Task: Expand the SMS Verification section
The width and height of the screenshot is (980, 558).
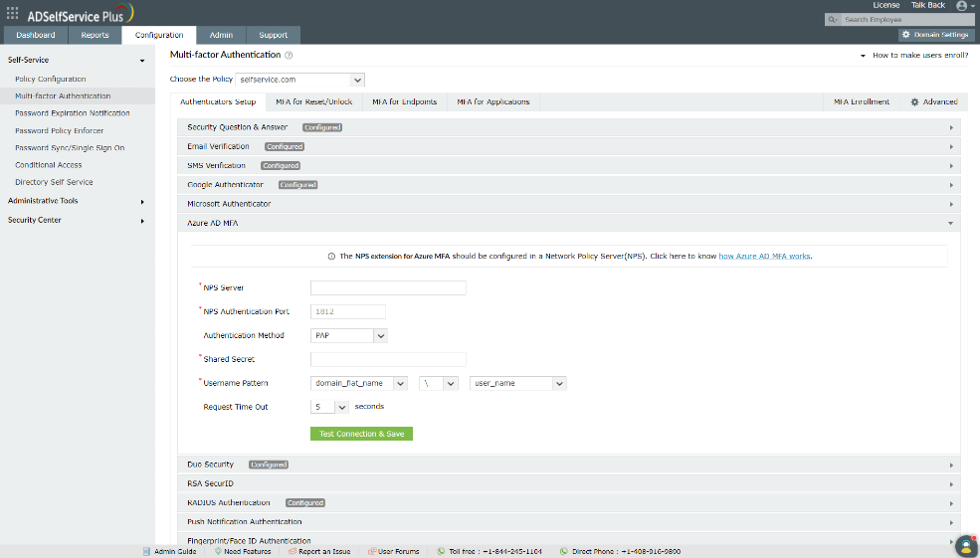Action: tap(569, 165)
